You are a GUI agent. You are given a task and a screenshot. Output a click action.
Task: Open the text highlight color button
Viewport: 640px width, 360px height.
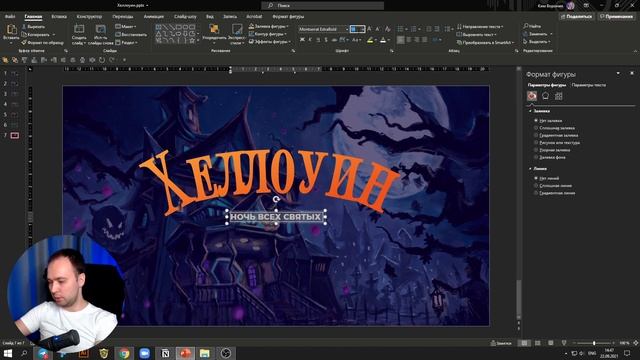click(371, 40)
